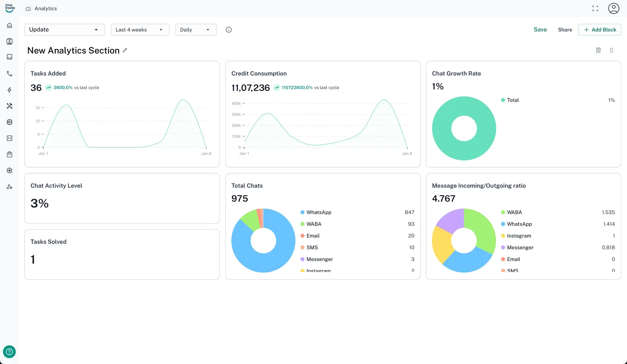Open the user profile menu
Viewport: 627px width, 364px height.
613,9
